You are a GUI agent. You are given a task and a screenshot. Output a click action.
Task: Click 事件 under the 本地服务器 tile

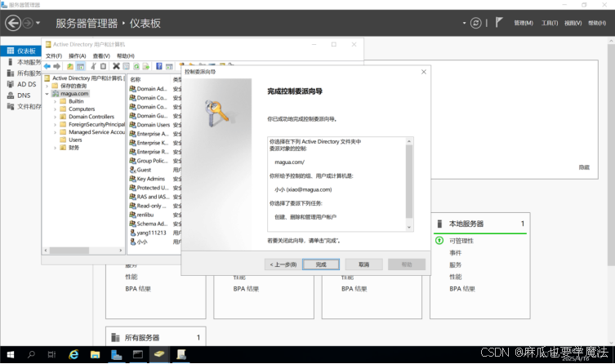tap(456, 253)
